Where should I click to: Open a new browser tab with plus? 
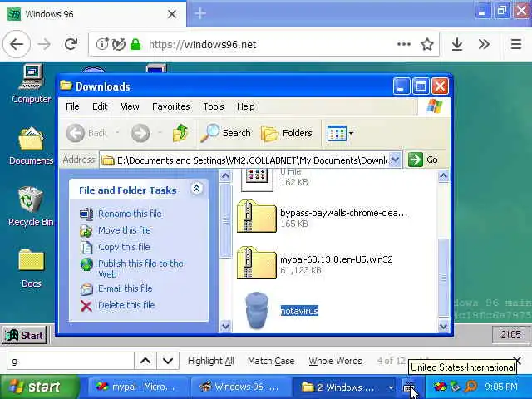[x=200, y=13]
